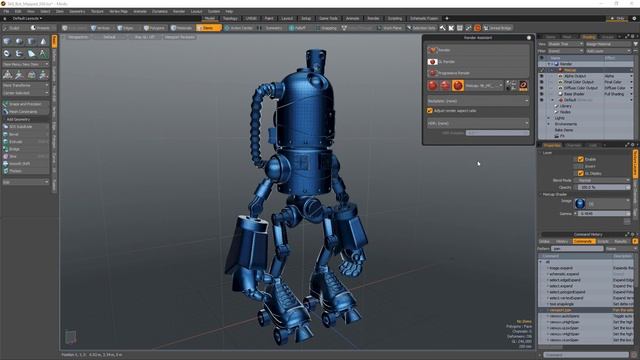The height and width of the screenshot is (360, 640).
Task: Hide the Diffuse Color Output layer eye
Action: pos(541,88)
